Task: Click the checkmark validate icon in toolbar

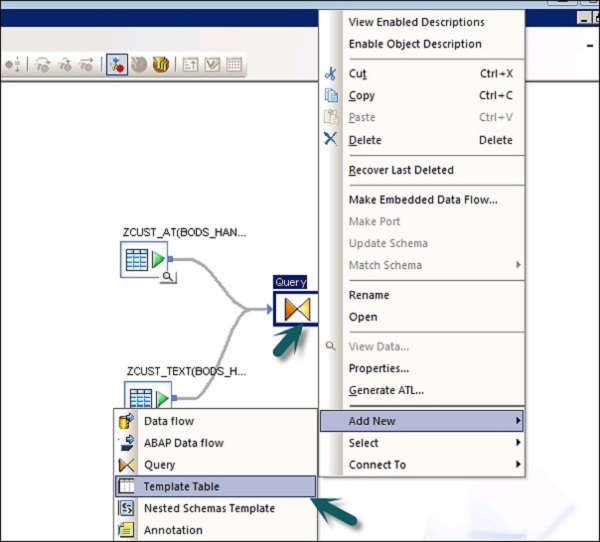Action: click(x=212, y=65)
